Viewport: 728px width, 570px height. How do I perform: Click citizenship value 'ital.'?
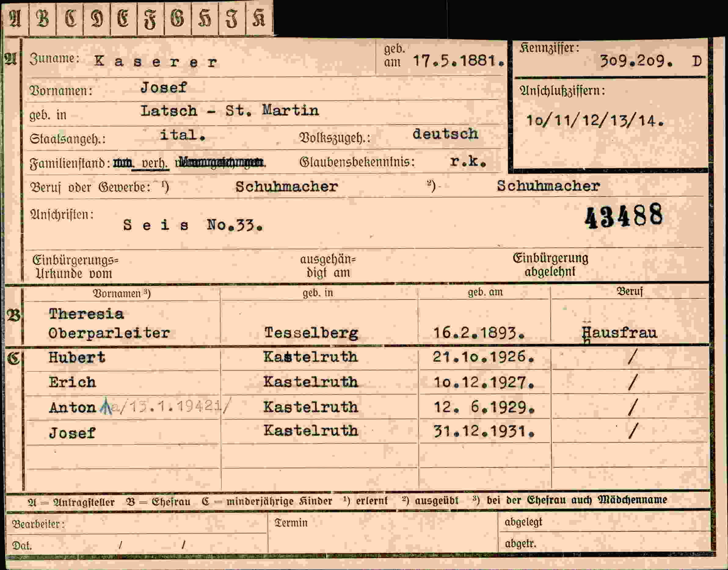click(183, 135)
